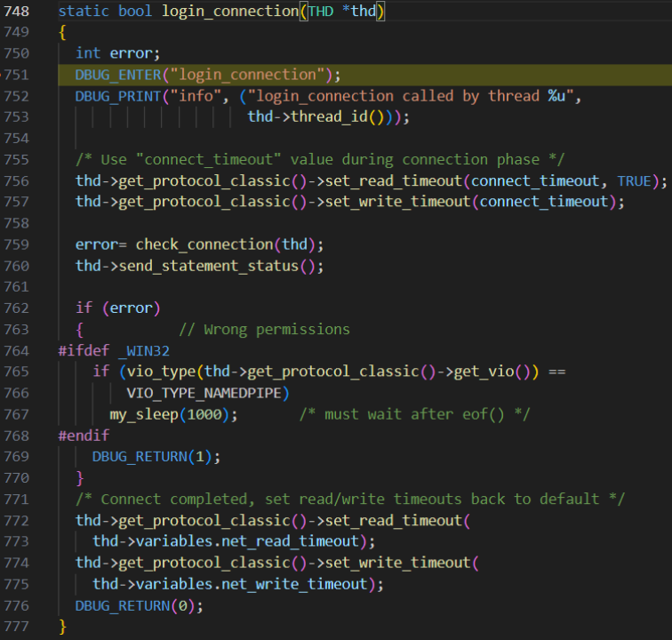This screenshot has width=672, height=640.
Task: Click the get_vio() method call
Action: pos(492,372)
